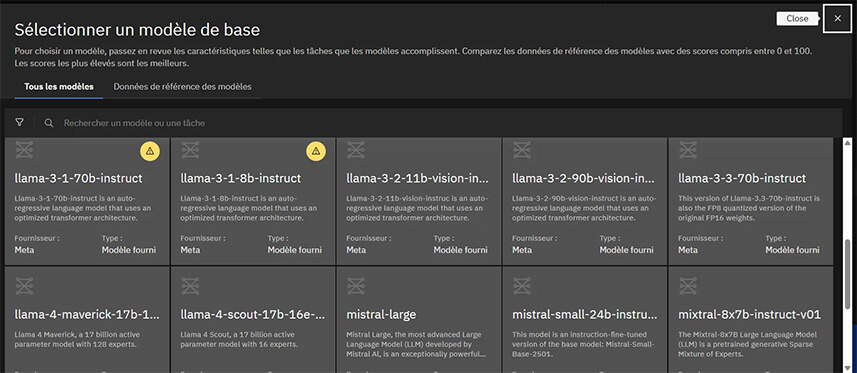The height and width of the screenshot is (373, 857).
Task: Click the Mistral-Small-Base-2501 description text
Action: click(x=583, y=344)
